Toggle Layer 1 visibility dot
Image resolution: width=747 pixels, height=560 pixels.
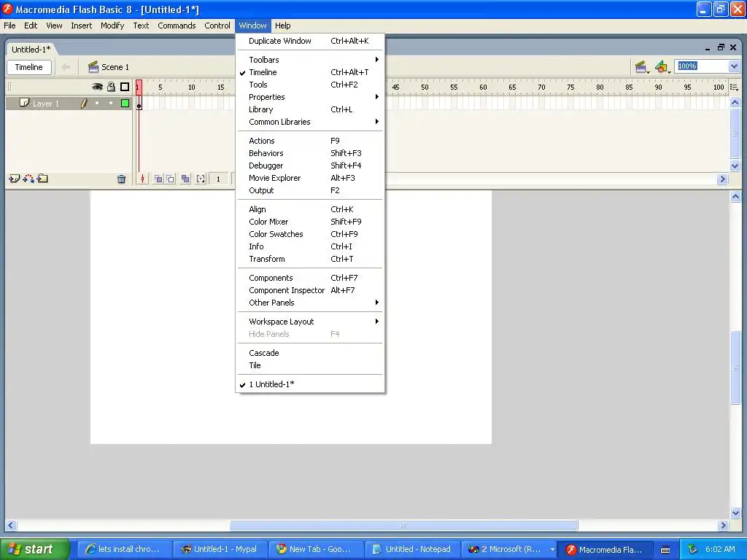point(97,104)
